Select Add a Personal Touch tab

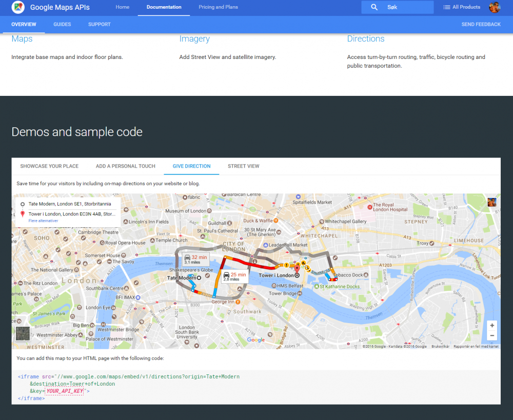point(125,166)
